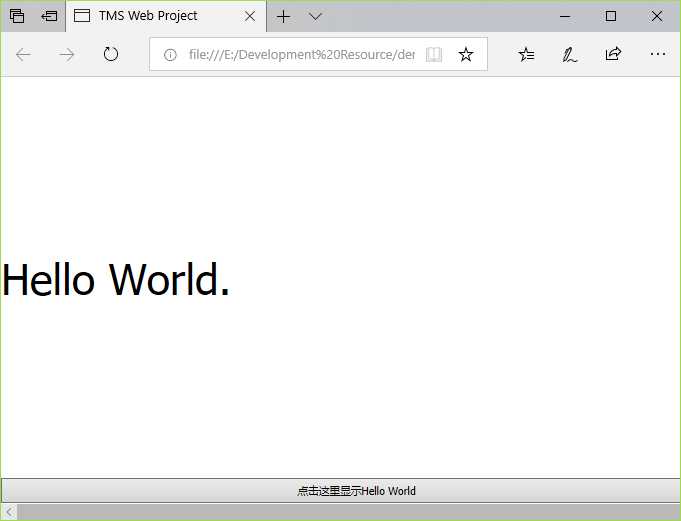Viewport: 681px width, 521px height.
Task: Add page to favorites star
Action: pyautogui.click(x=466, y=55)
